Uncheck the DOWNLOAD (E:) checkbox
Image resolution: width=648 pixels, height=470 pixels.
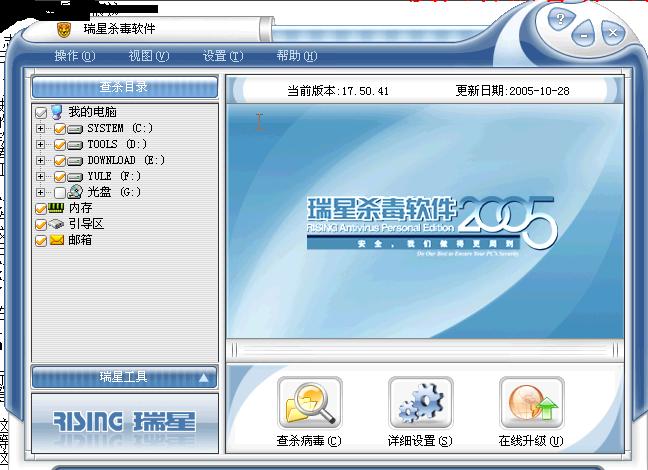click(60, 161)
